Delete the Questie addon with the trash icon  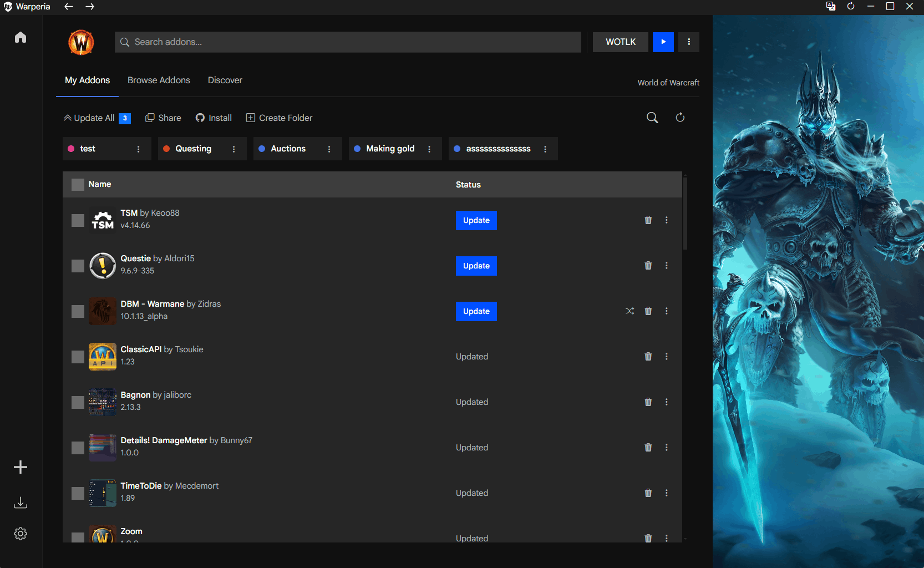(x=648, y=266)
